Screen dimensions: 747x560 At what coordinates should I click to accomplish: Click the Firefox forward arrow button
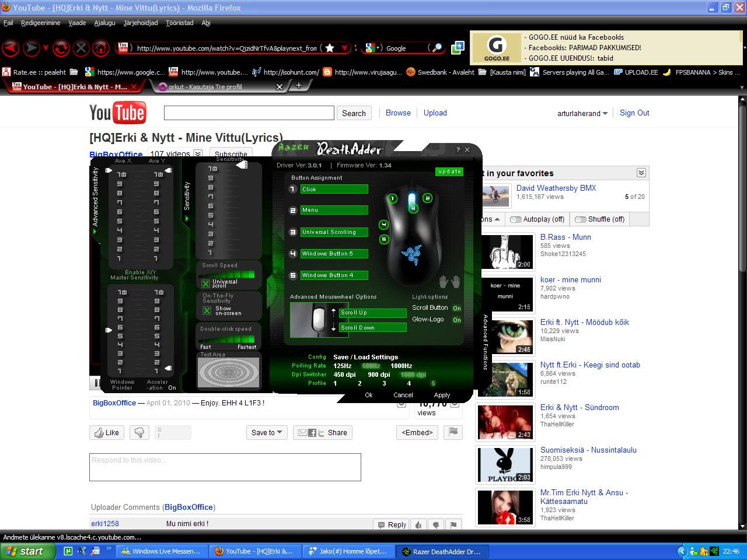click(x=32, y=48)
